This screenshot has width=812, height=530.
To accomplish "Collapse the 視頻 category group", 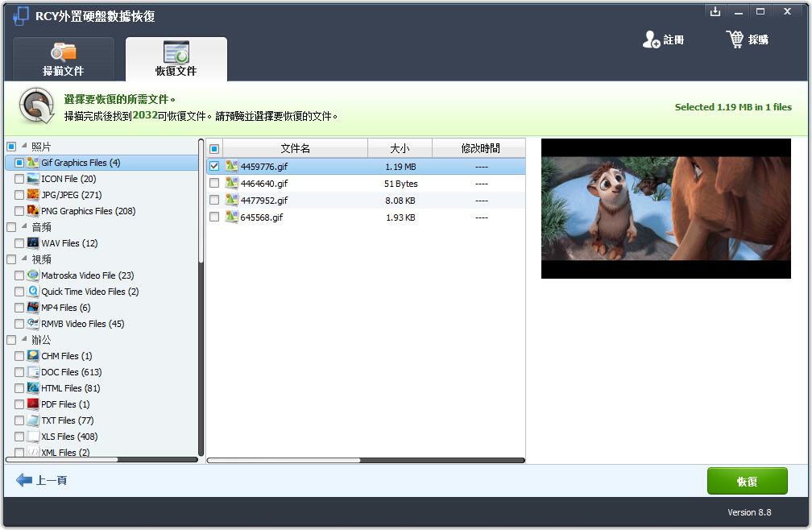I will coord(23,259).
